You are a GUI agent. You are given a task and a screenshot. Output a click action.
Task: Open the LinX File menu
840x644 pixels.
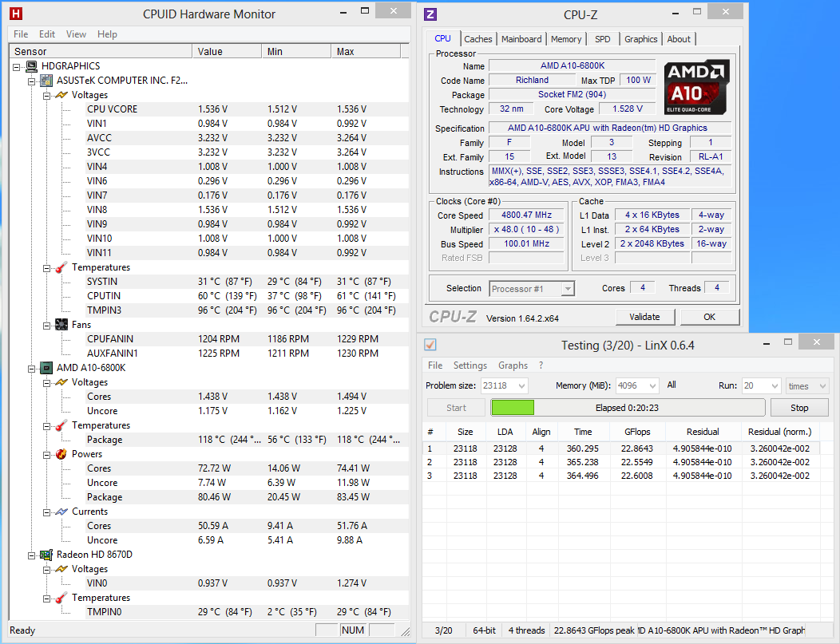(435, 365)
